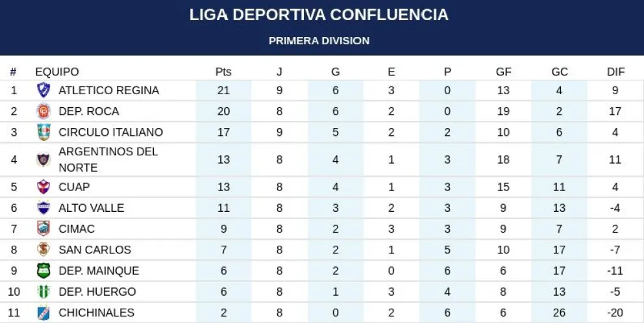Click the green Dep. Mainque badge
This screenshot has height=323, width=644.
point(43,270)
